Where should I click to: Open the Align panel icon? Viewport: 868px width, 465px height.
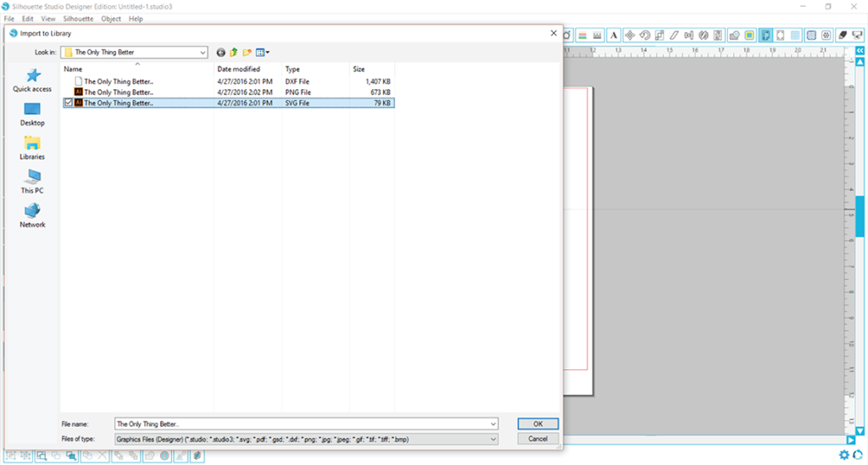(x=688, y=36)
